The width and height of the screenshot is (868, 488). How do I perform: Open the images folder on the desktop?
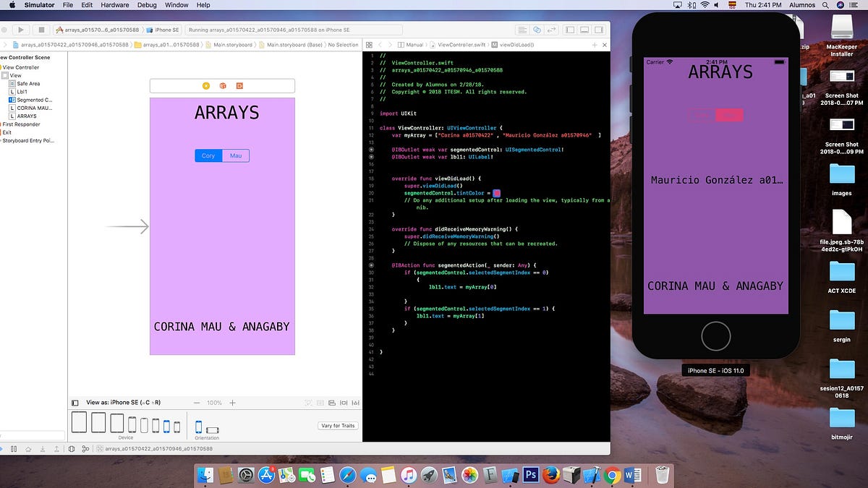point(841,174)
